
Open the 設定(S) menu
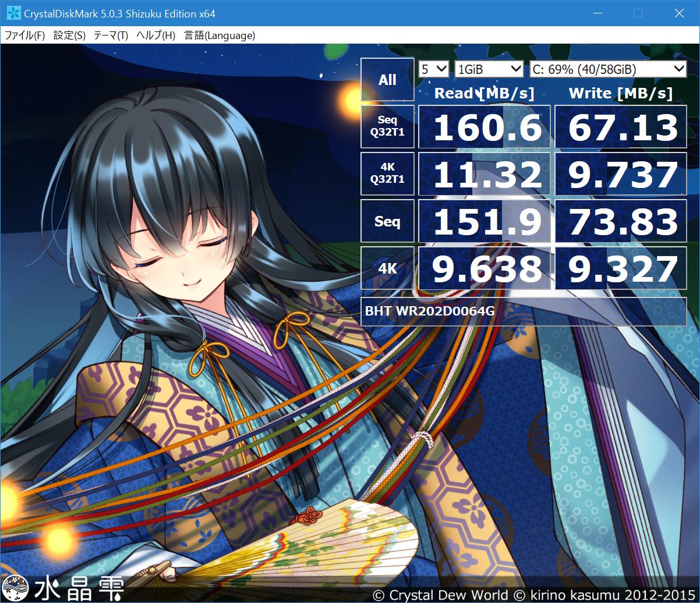69,36
